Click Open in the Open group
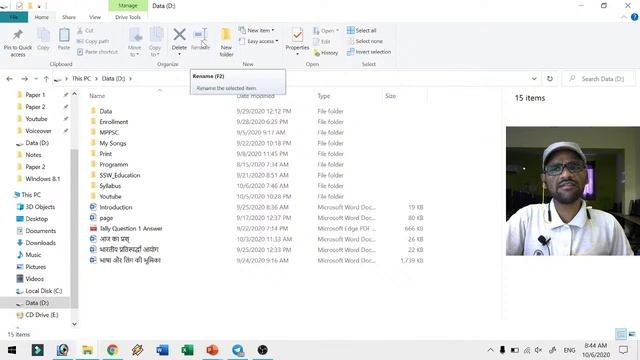This screenshot has width=640, height=360. pyautogui.click(x=326, y=31)
